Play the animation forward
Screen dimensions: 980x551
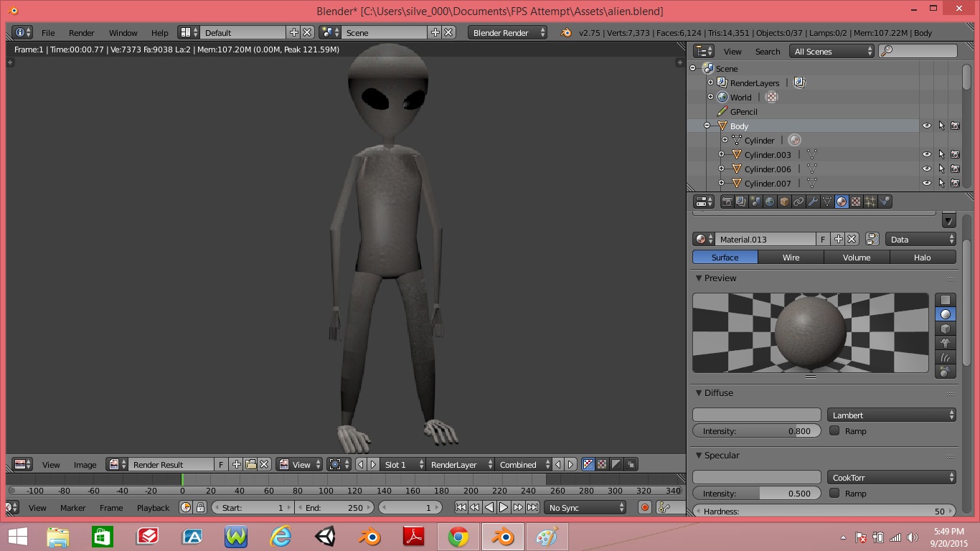point(504,508)
